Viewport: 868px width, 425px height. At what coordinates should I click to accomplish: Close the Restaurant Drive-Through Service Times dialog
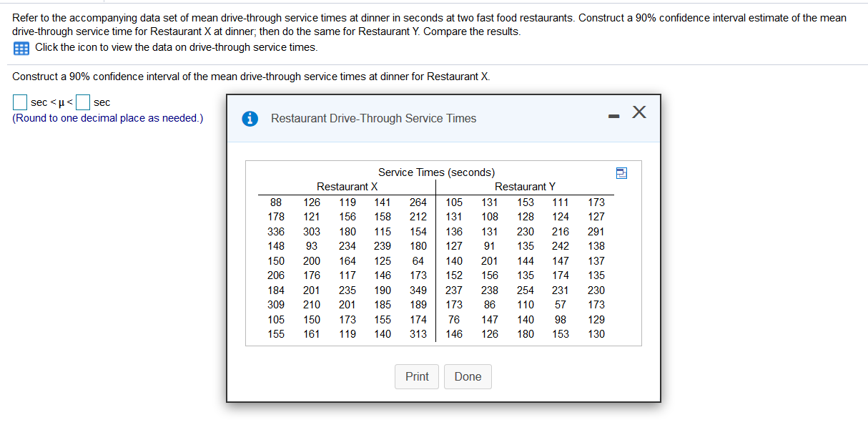639,112
